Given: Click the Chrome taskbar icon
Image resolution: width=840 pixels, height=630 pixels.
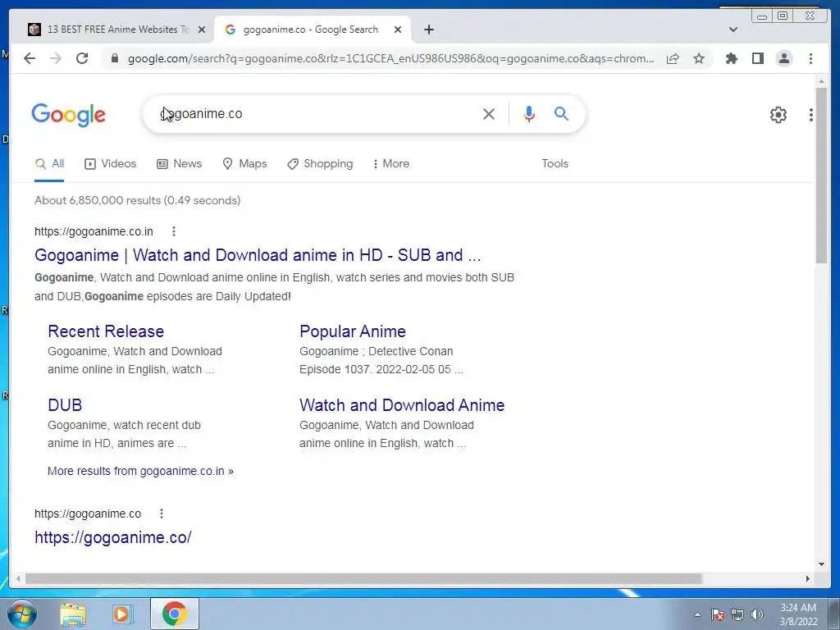Looking at the screenshot, I should point(174,614).
